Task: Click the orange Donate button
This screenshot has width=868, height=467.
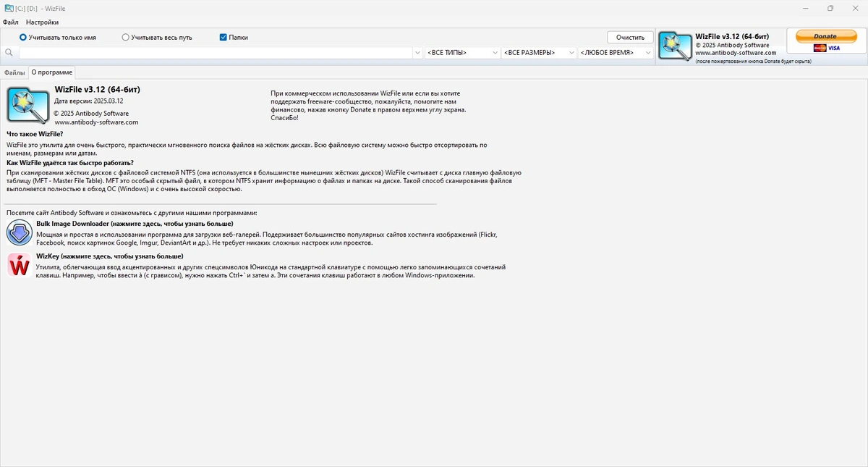Action: [825, 36]
